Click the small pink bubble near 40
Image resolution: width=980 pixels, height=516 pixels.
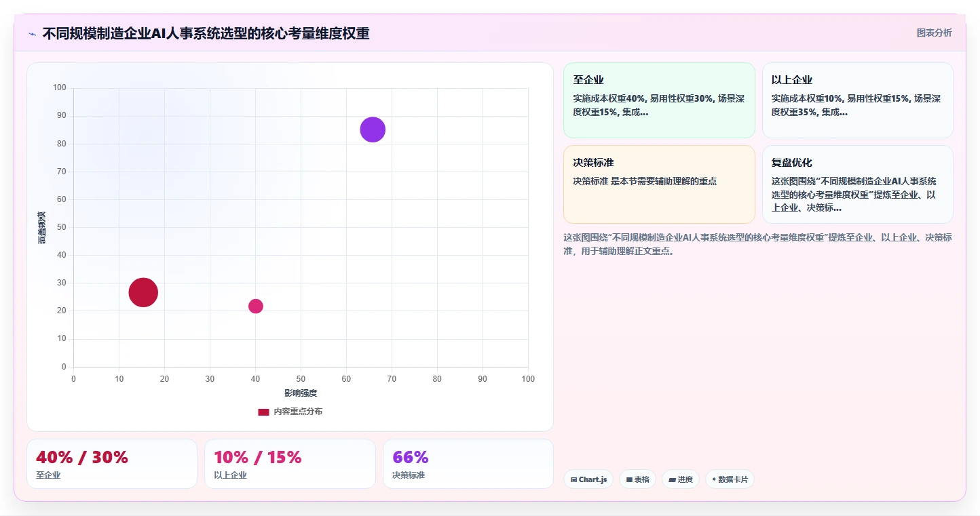point(255,306)
